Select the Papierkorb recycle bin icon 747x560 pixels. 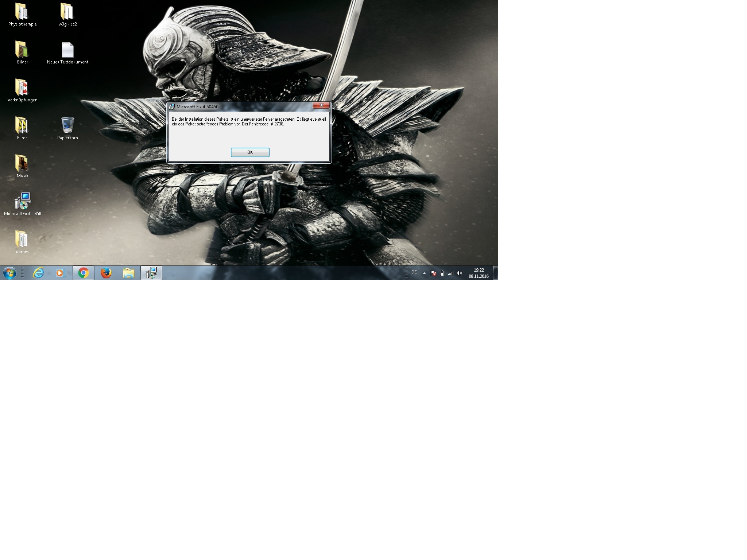click(x=67, y=128)
